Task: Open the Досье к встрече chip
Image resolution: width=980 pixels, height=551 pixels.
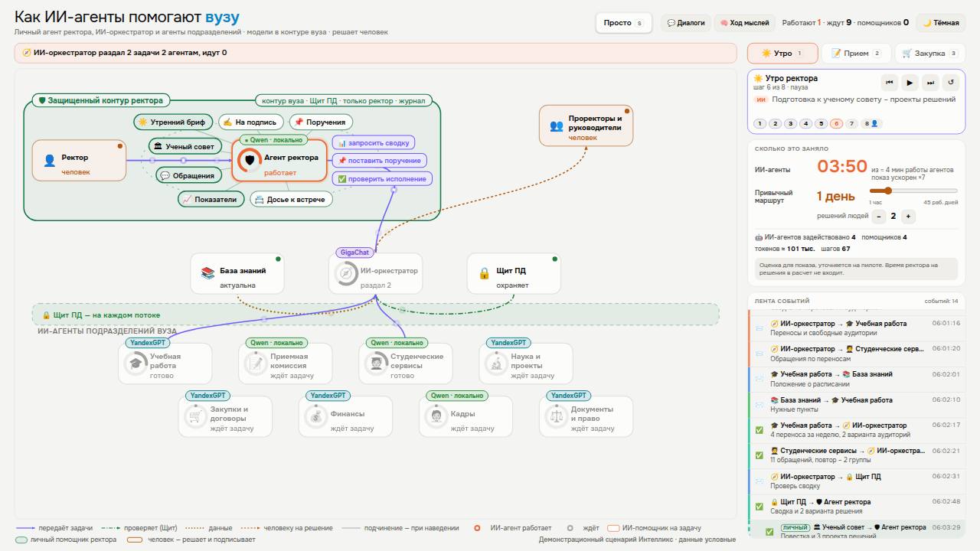Action: tap(291, 200)
